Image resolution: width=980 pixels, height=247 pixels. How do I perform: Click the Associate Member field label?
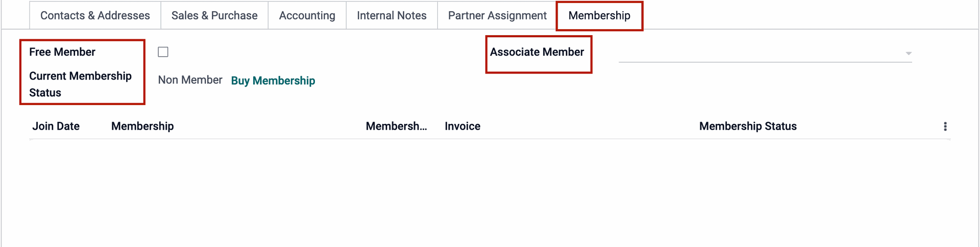[537, 52]
